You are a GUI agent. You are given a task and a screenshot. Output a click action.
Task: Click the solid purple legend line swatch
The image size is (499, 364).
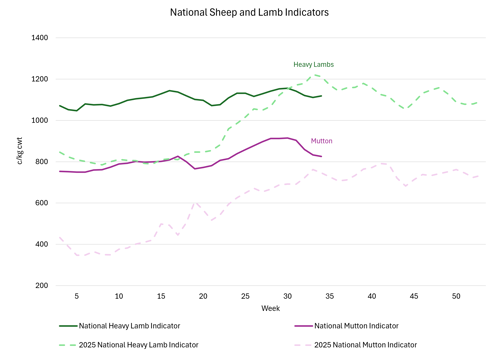click(x=304, y=326)
